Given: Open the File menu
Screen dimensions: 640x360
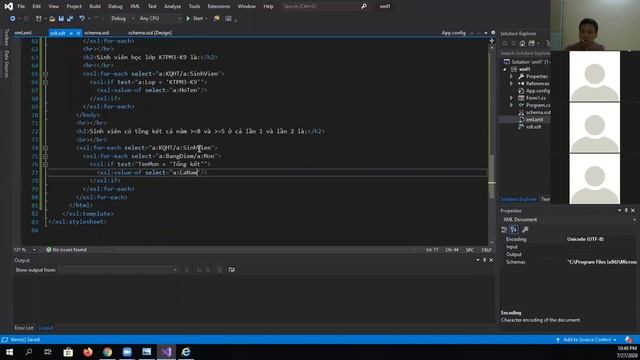Looking at the screenshot, I should pos(21,6).
